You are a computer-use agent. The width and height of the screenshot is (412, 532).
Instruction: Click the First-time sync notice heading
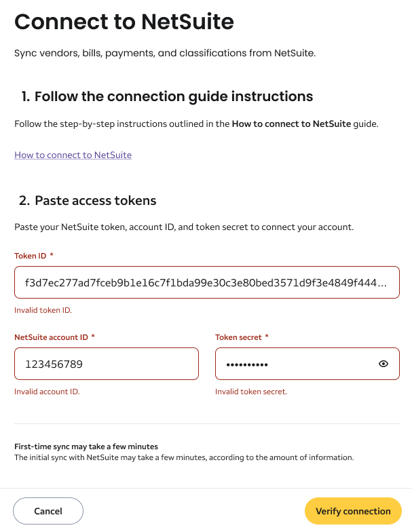[x=86, y=446]
